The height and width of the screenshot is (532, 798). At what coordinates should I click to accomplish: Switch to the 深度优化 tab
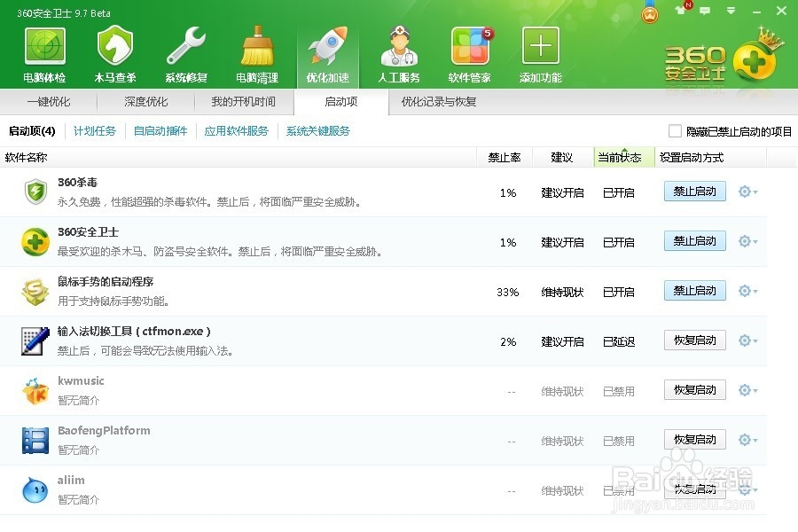click(x=147, y=102)
